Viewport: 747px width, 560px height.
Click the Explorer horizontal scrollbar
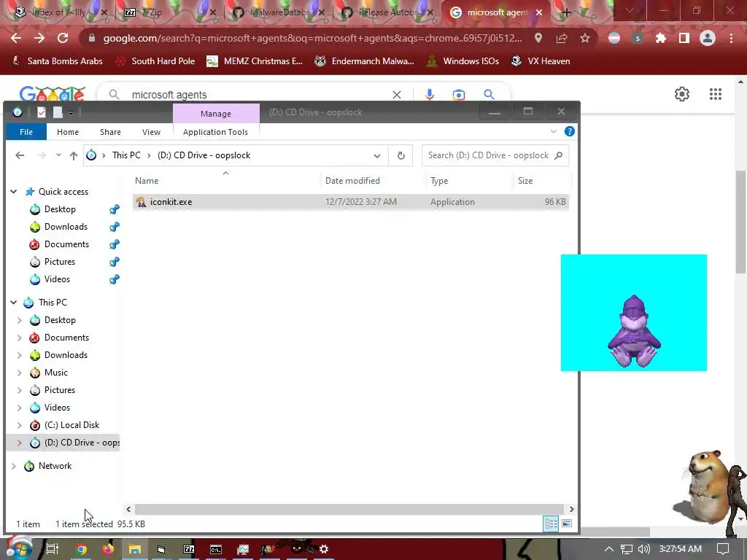(x=349, y=509)
